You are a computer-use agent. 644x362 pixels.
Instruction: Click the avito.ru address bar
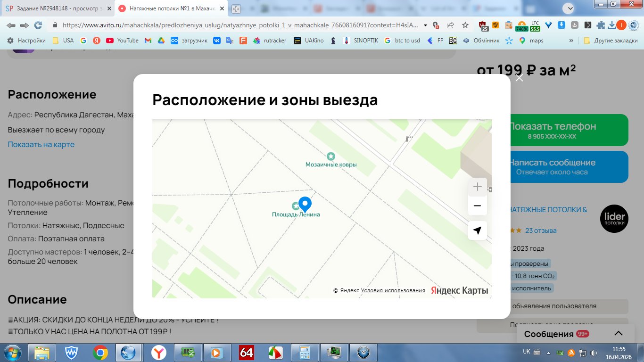240,25
